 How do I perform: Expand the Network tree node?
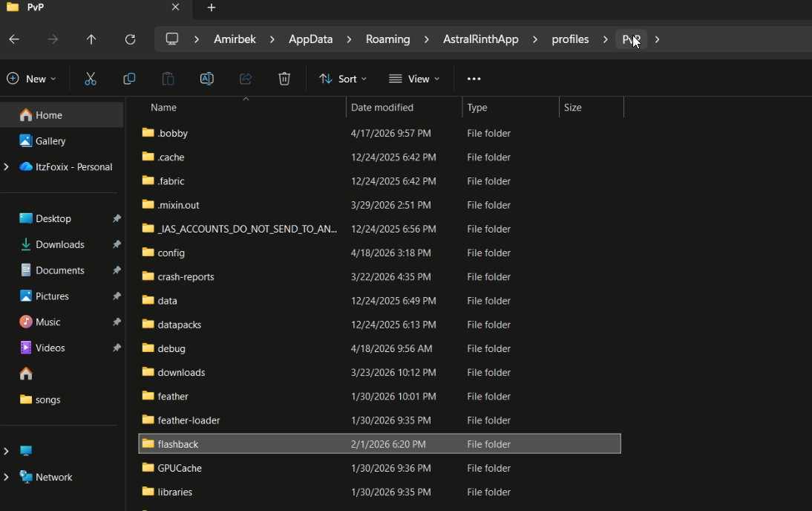pyautogui.click(x=6, y=477)
